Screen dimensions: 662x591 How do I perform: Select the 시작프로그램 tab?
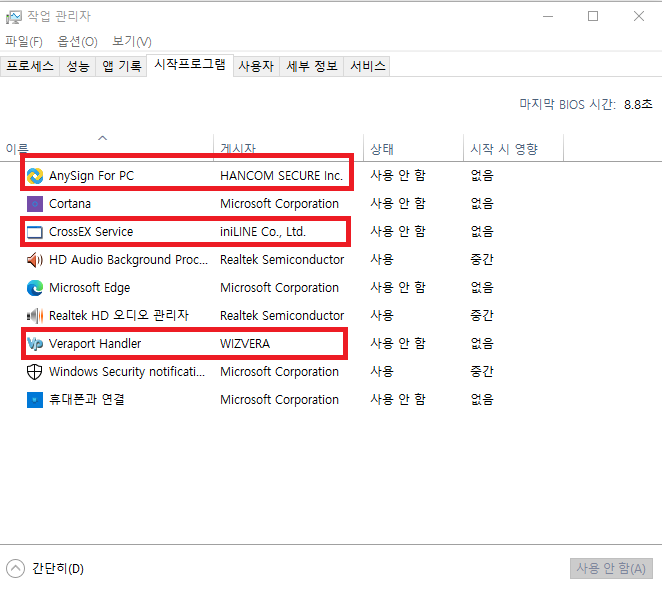[190, 65]
